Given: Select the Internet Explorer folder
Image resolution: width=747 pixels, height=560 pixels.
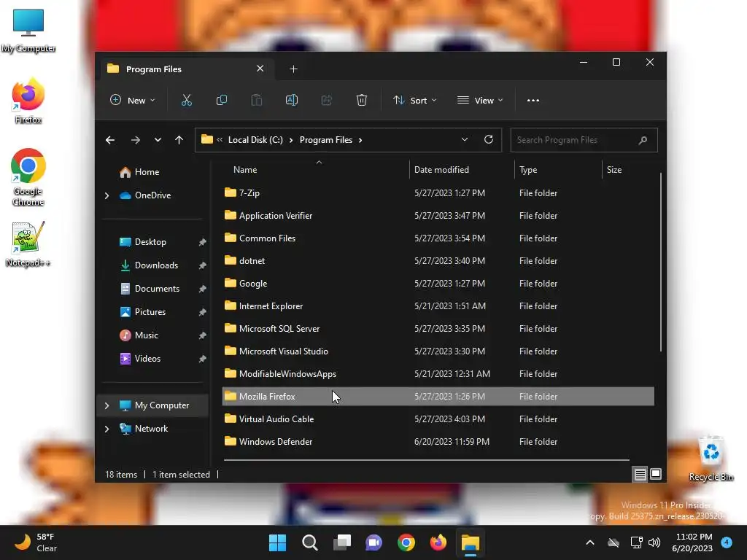Looking at the screenshot, I should [438, 306].
